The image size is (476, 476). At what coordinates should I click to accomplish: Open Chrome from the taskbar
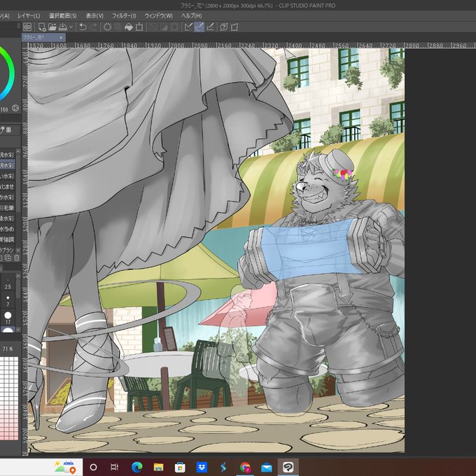(x=245, y=467)
